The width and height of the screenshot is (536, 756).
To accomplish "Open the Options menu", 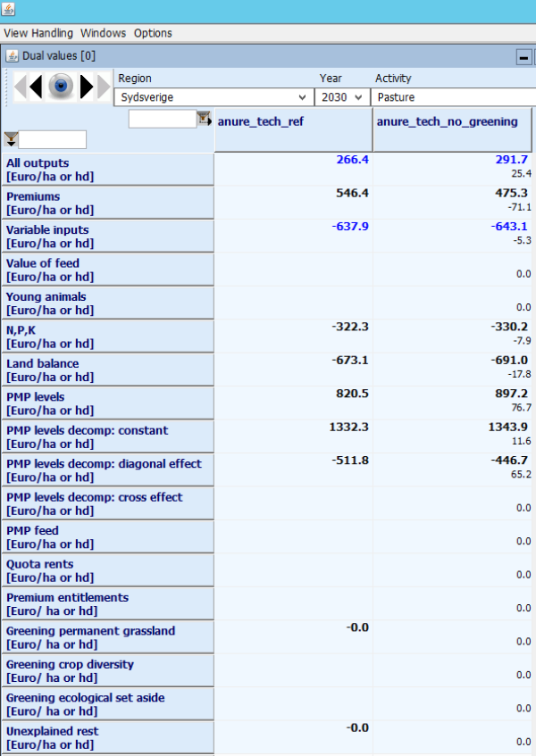I will (153, 33).
